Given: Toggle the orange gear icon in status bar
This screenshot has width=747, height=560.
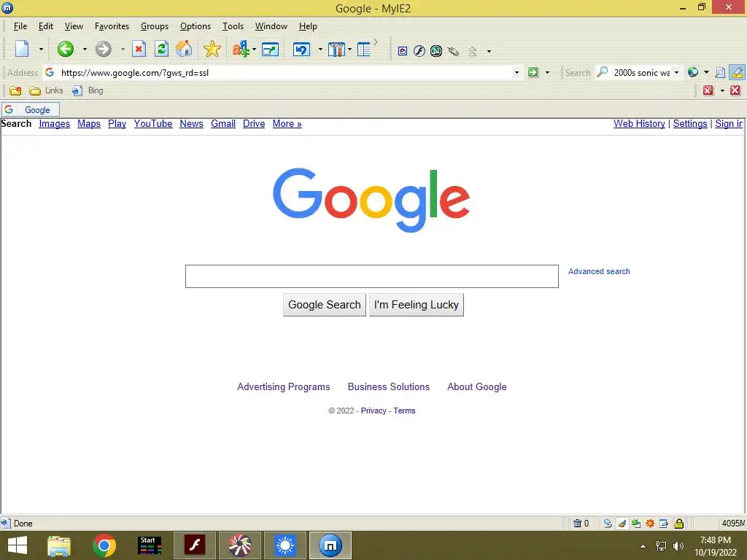Looking at the screenshot, I should 650,524.
